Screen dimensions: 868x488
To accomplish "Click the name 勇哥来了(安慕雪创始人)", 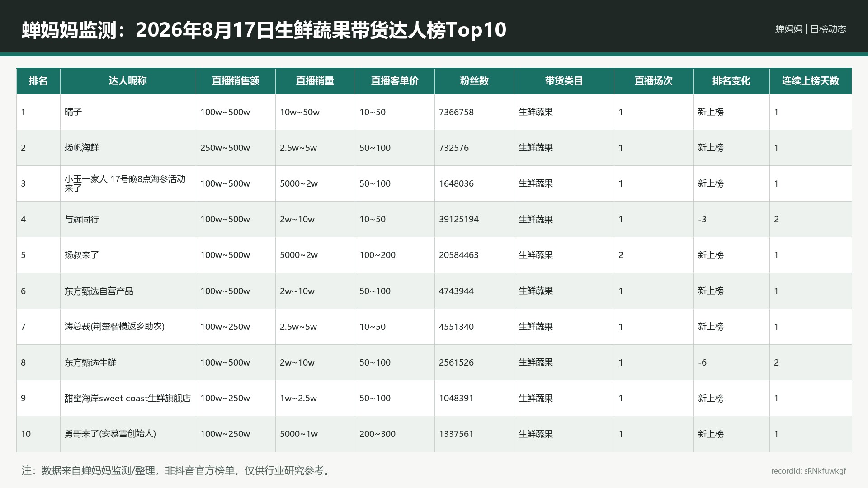I will coord(110,434).
